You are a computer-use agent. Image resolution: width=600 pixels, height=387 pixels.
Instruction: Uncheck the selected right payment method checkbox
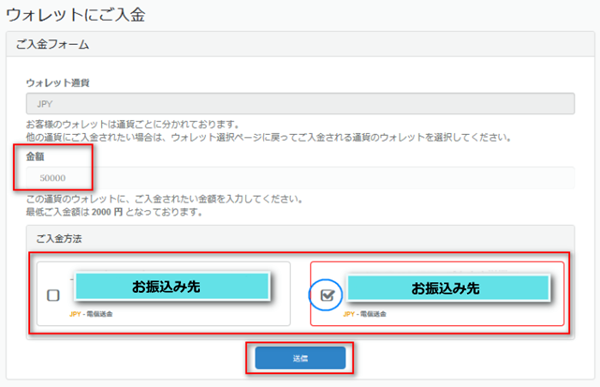click(327, 295)
